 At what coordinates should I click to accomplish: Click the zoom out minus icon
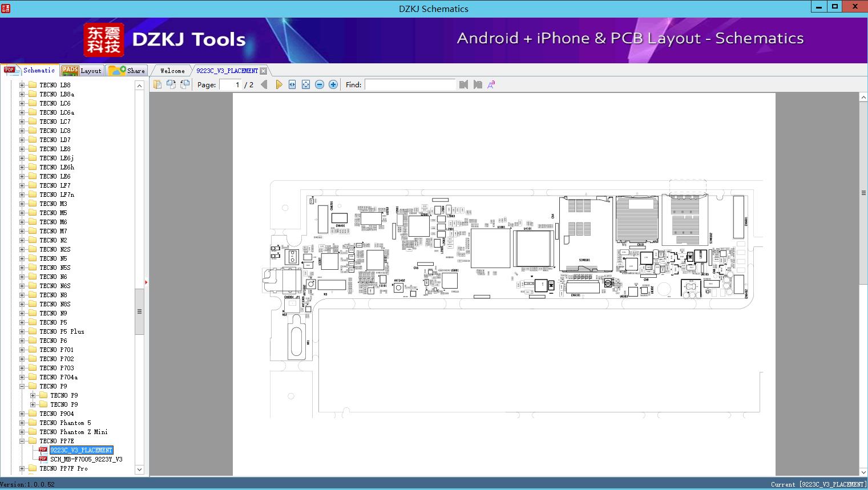(x=320, y=84)
